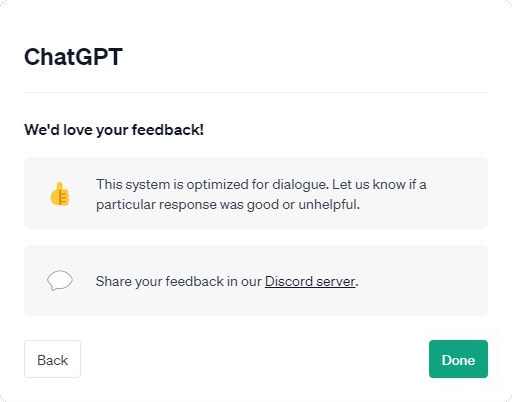This screenshot has width=512, height=402.
Task: Click the "particular response was good or unhelpful" line
Action: coord(228,204)
